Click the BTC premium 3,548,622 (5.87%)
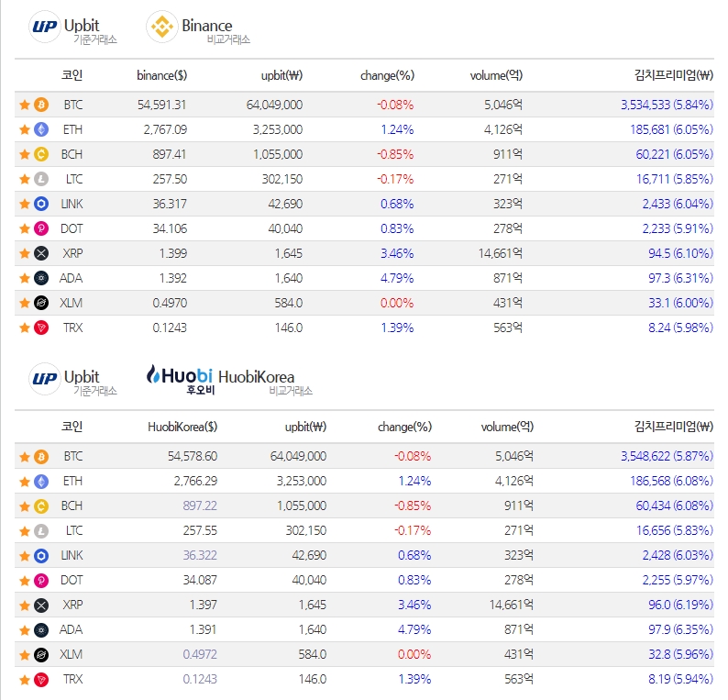Image resolution: width=728 pixels, height=700 pixels. pos(667,457)
